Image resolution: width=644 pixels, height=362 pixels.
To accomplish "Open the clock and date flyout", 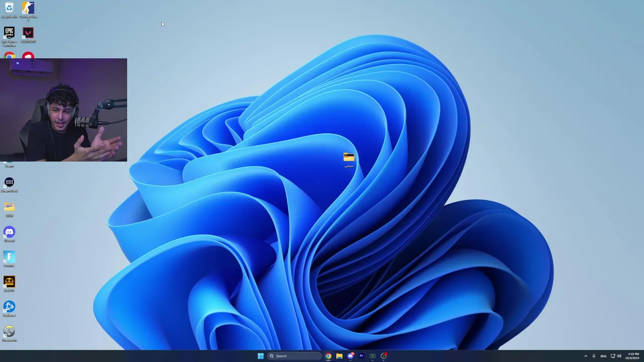I will [x=632, y=356].
